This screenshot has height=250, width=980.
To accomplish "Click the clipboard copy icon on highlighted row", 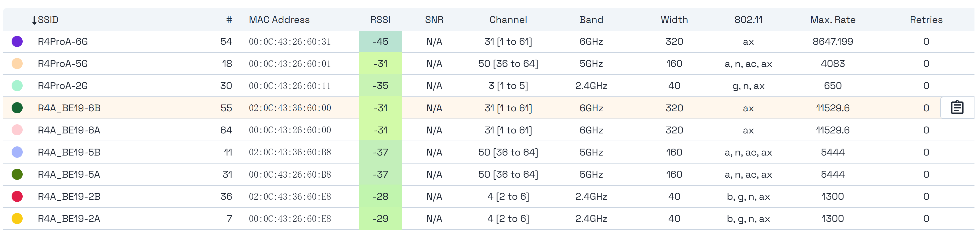I will pyautogui.click(x=957, y=108).
